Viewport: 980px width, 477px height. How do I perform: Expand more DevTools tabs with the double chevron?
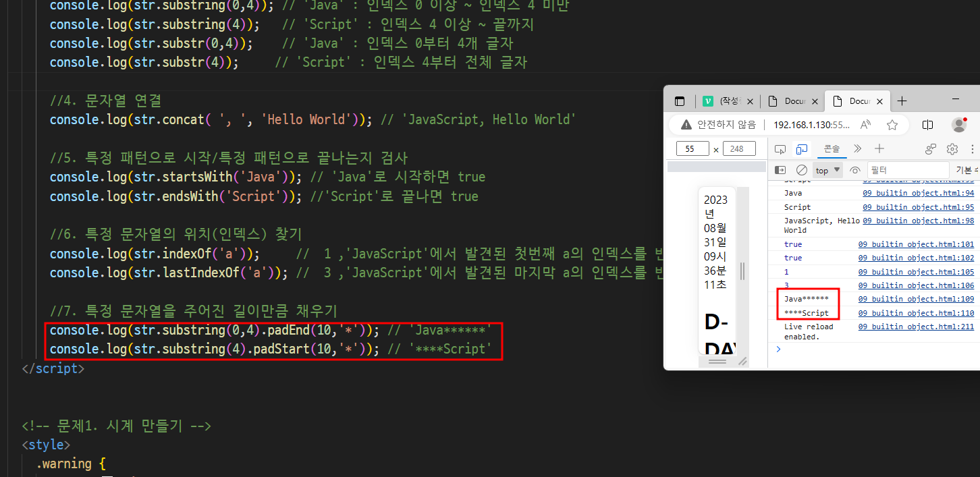tap(858, 148)
